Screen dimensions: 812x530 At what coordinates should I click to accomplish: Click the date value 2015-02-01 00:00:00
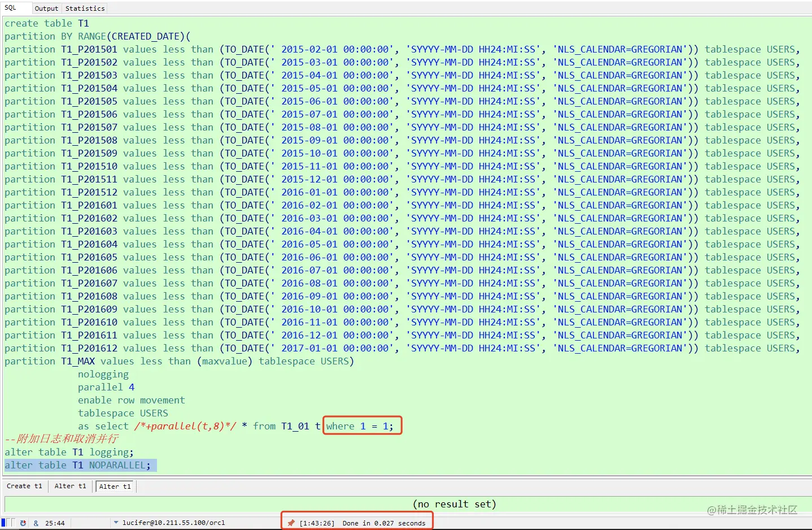tap(335, 49)
